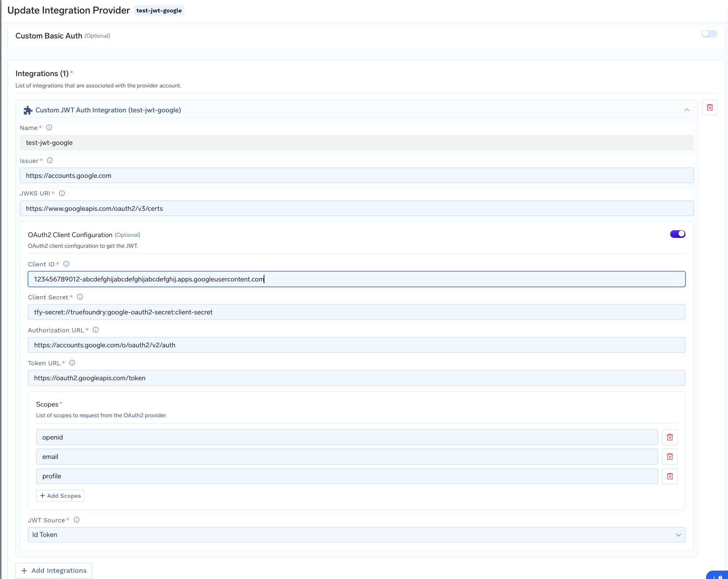Delete the openid scope
Image resolution: width=728 pixels, height=579 pixels.
point(670,437)
